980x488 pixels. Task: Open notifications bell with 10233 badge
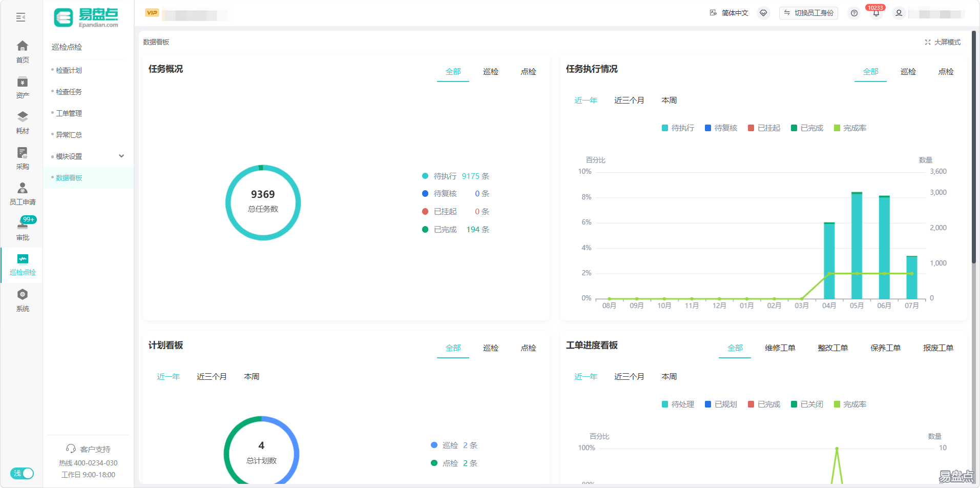coord(876,13)
